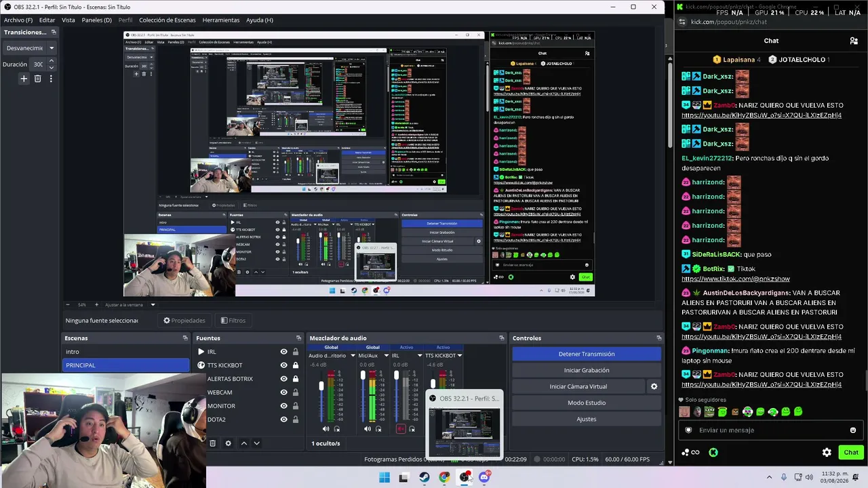Image resolution: width=868 pixels, height=488 pixels.
Task: Open Kick channel points icon
Action: (690, 452)
